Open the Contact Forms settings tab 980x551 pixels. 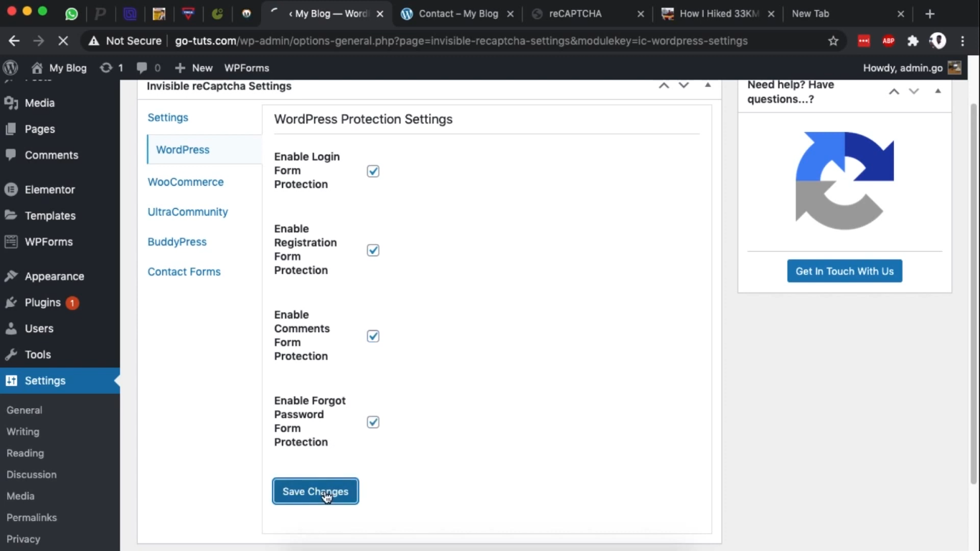tap(184, 272)
